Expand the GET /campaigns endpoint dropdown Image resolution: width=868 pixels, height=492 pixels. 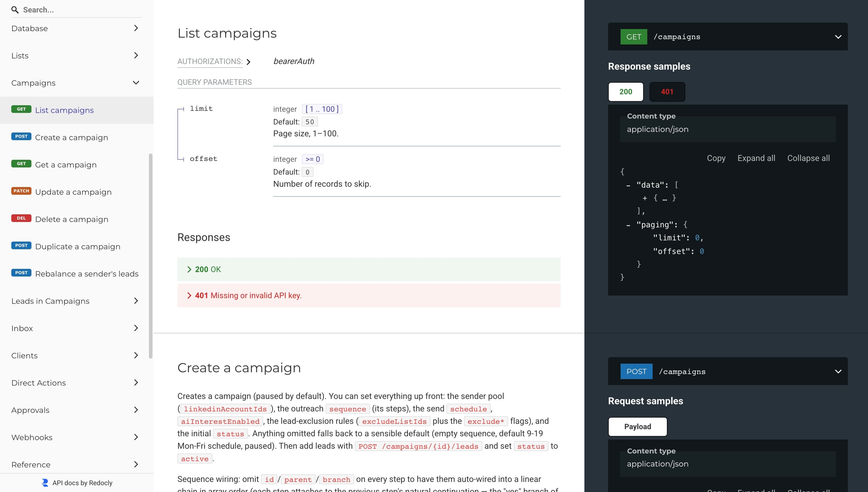pyautogui.click(x=838, y=37)
